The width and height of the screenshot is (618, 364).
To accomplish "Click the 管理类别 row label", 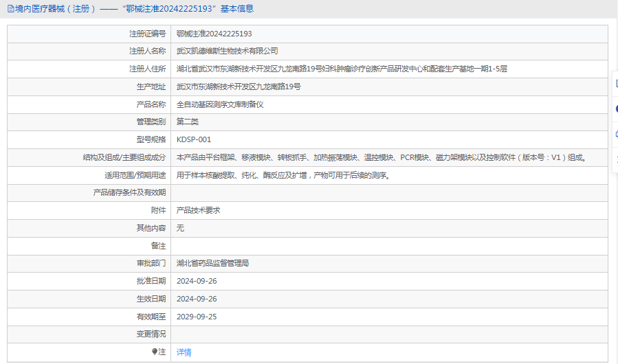I will pyautogui.click(x=151, y=122).
